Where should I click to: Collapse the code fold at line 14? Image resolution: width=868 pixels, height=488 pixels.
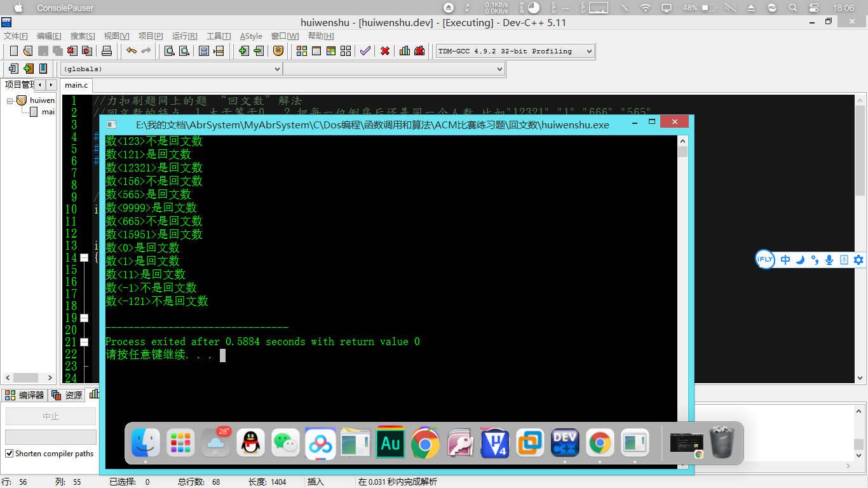coord(84,257)
